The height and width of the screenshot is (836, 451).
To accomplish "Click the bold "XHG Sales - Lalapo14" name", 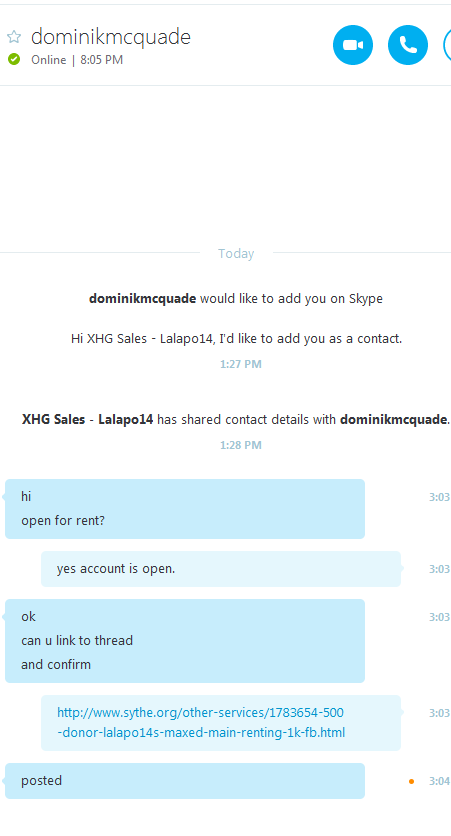I will tap(87, 420).
